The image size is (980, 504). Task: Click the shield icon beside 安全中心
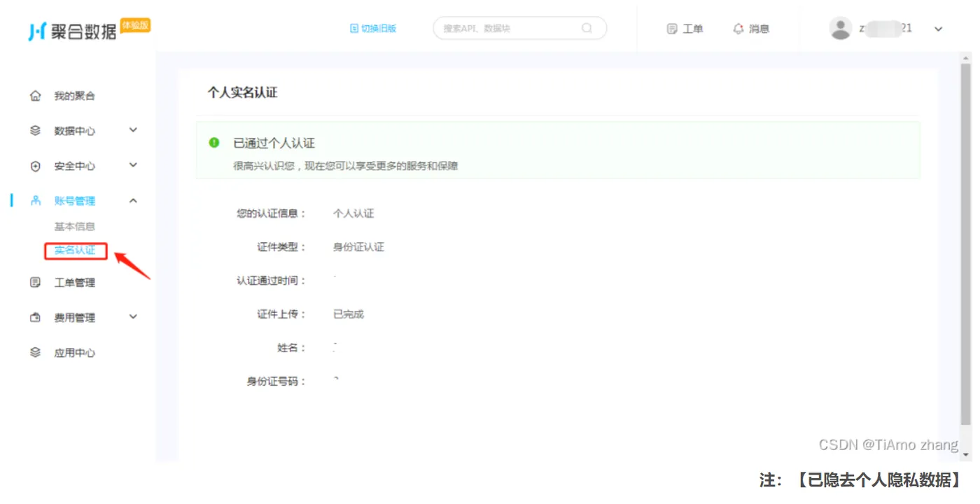tap(36, 166)
